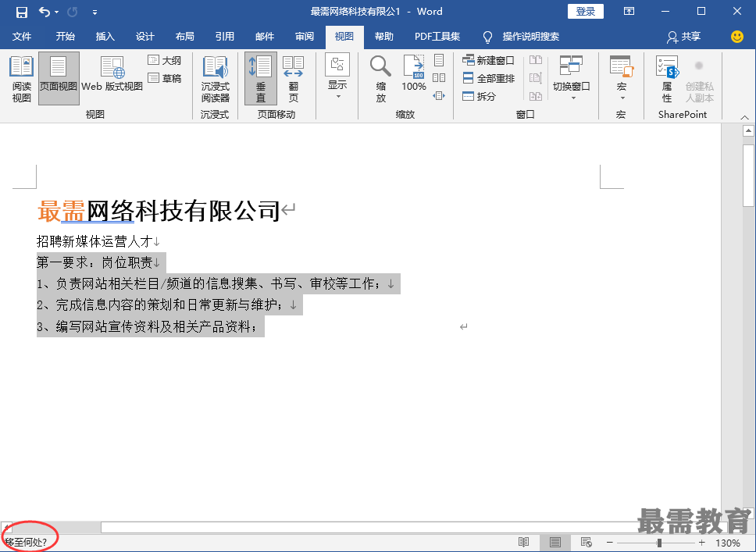Screen dimensions: 756x552
Task: Click the line 第一要求：岗位职责
Action: [94, 262]
